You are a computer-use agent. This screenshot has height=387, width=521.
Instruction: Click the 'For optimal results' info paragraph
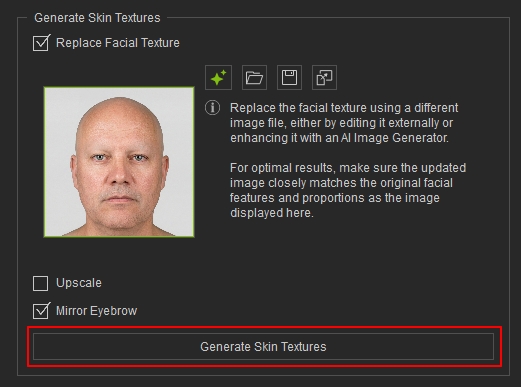(348, 190)
